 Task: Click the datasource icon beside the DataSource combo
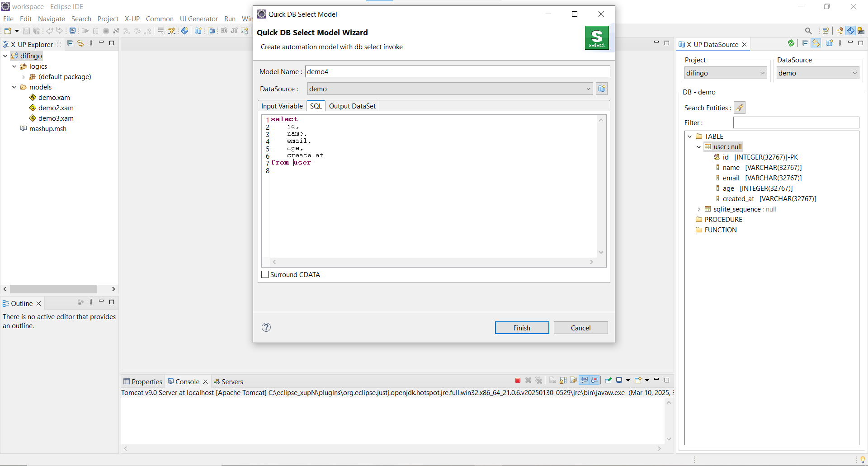601,89
